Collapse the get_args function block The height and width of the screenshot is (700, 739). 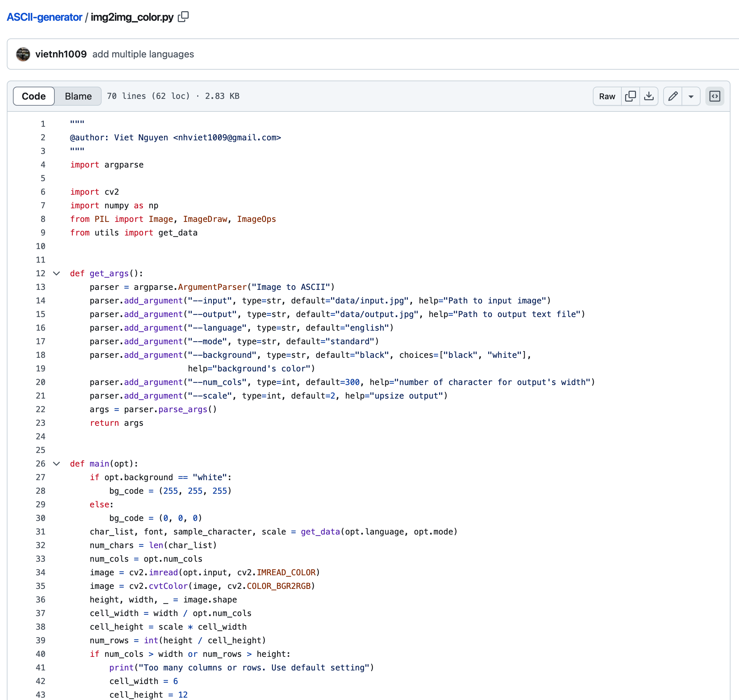pos(57,274)
